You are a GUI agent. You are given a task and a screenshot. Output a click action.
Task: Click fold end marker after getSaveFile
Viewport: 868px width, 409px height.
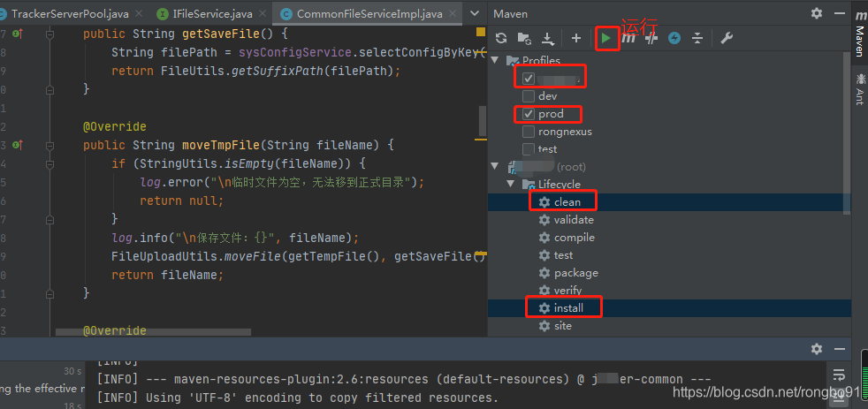click(x=49, y=89)
